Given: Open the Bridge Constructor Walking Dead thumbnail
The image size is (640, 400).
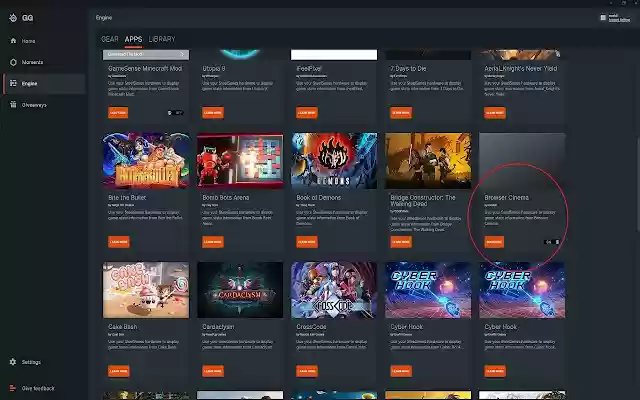Looking at the screenshot, I should pyautogui.click(x=428, y=160).
